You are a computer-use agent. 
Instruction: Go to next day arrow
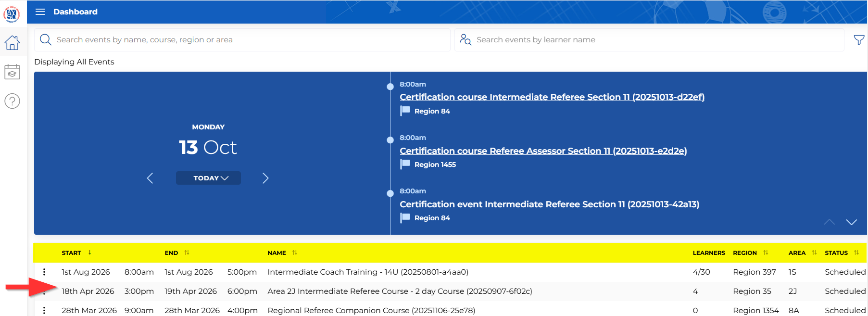point(265,178)
